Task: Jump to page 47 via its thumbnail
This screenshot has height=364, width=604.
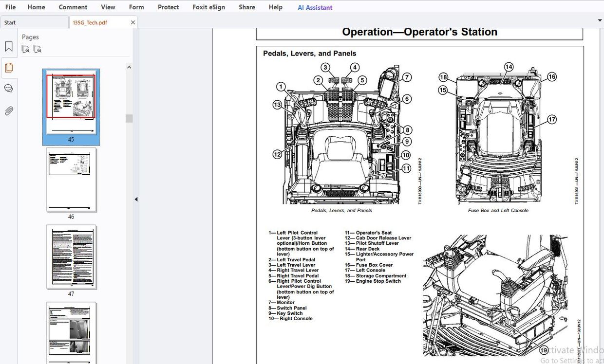Action: click(71, 256)
